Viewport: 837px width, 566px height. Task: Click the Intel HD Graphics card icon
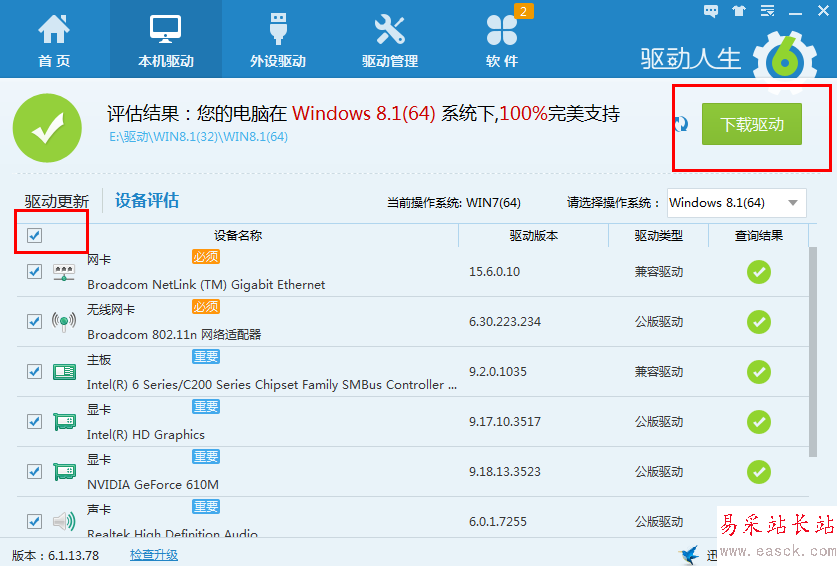pos(65,422)
